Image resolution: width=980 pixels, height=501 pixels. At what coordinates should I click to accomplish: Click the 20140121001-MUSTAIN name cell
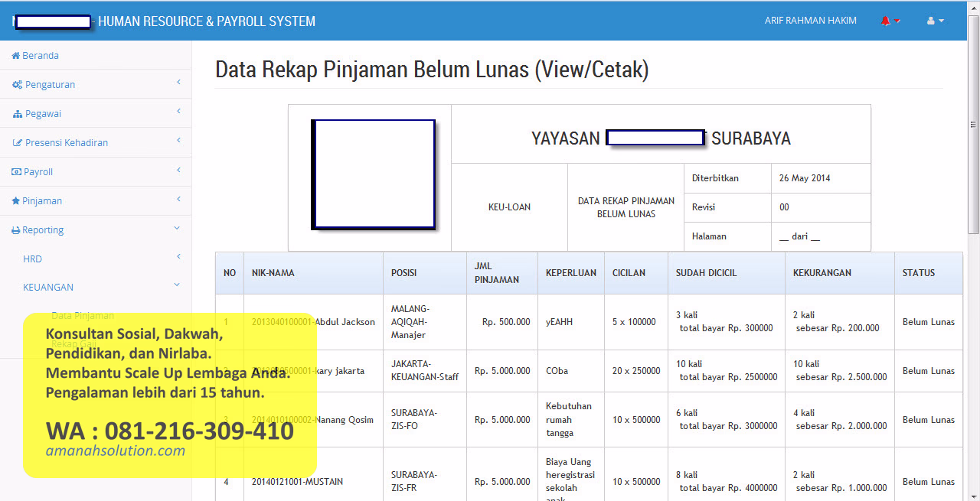click(x=313, y=482)
